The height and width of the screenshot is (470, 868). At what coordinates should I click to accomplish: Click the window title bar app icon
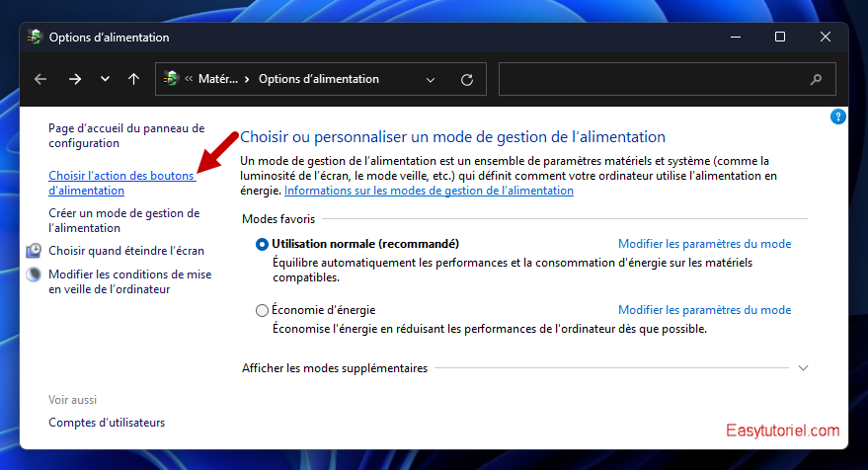pos(35,38)
